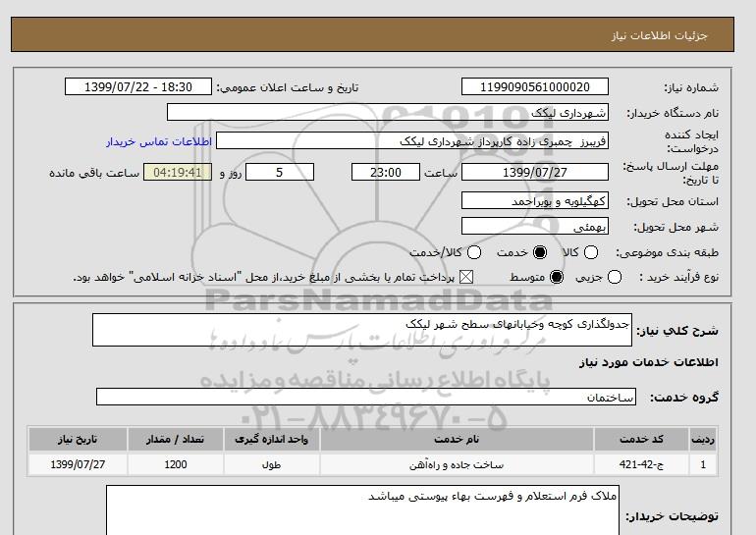Click the unit cell طول
756x535 pixels.
click(271, 464)
